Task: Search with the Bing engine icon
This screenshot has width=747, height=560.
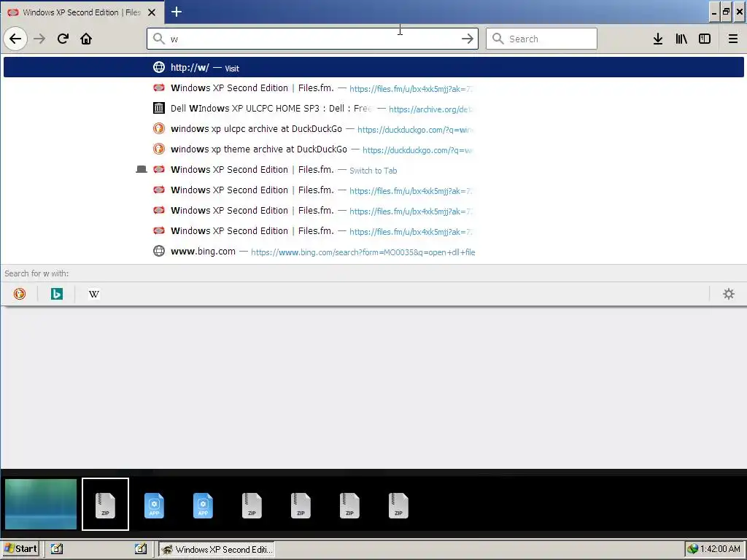Action: pos(57,294)
